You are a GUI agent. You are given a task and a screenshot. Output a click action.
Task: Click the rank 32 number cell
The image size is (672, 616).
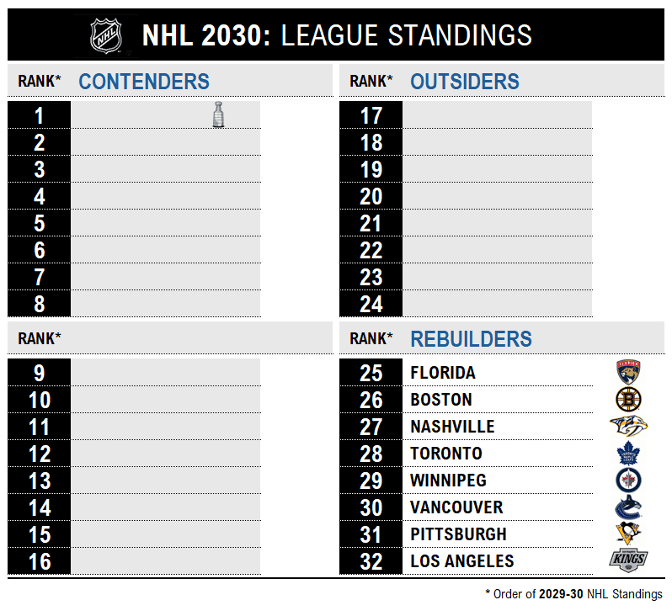[x=371, y=561]
